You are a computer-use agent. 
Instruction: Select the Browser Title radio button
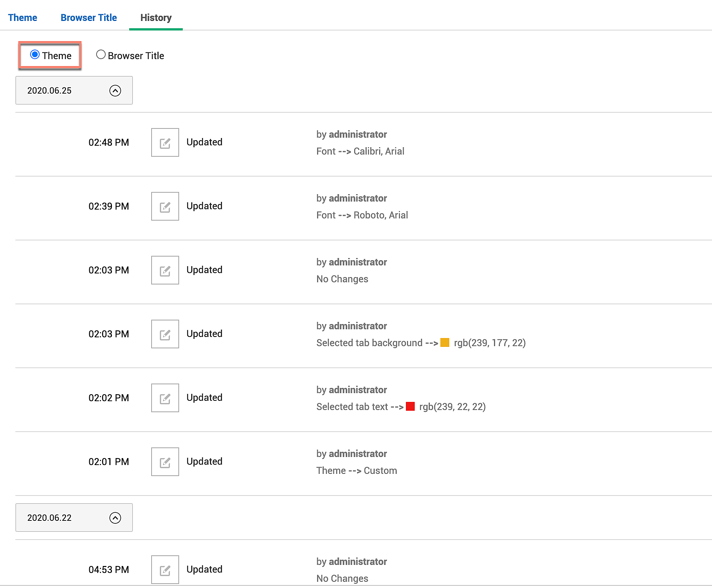coord(101,55)
